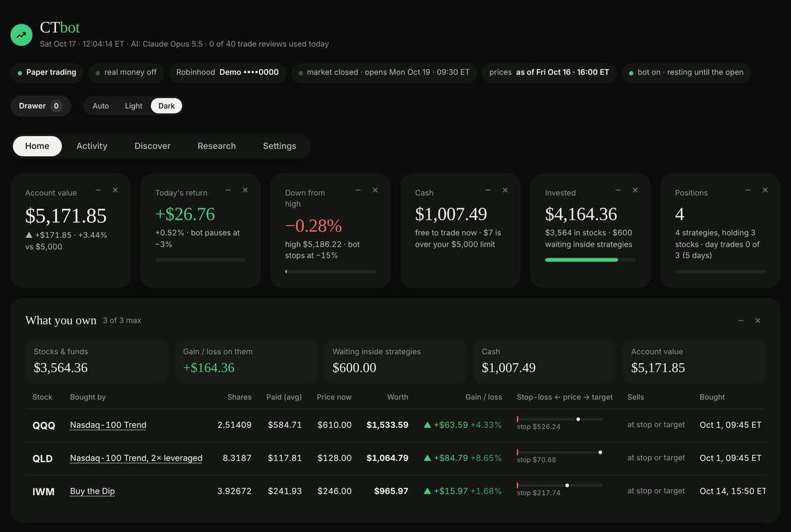
Task: Click the IWM stop-loss to target slider
Action: click(560, 485)
